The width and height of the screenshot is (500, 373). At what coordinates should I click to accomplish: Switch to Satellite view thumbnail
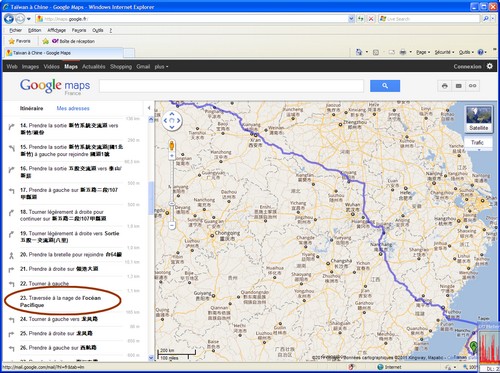pyautogui.click(x=479, y=119)
